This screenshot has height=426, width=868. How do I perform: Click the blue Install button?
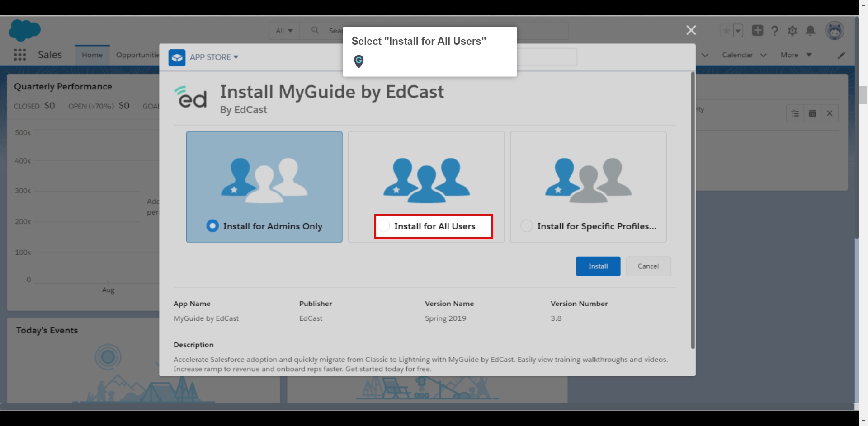[598, 267]
